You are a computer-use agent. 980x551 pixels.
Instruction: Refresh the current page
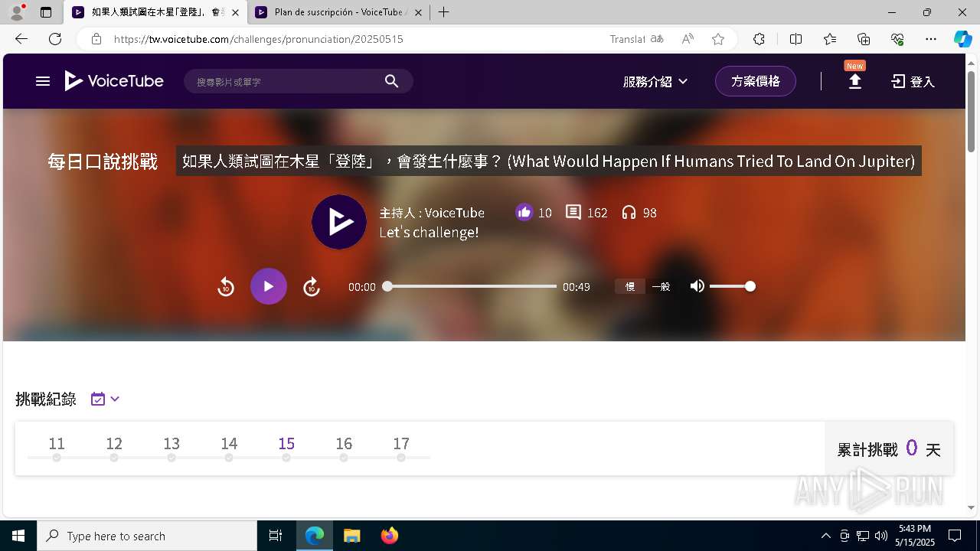[55, 39]
